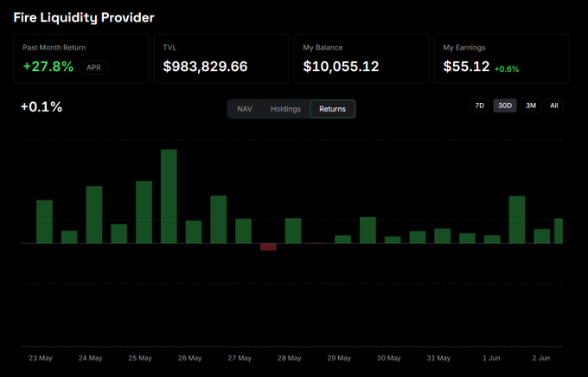The height and width of the screenshot is (377, 588).
Task: Click the 25 May axis label
Action: (x=140, y=358)
